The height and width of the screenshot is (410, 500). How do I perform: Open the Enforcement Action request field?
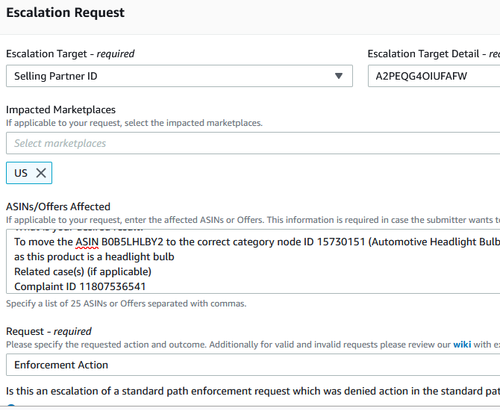tap(253, 365)
